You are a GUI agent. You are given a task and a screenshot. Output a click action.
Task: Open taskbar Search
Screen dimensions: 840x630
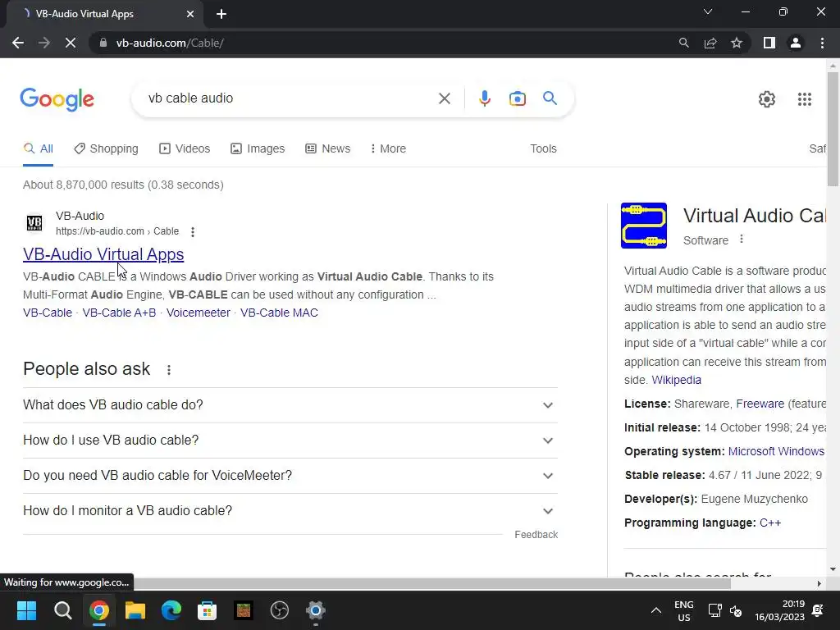62,610
